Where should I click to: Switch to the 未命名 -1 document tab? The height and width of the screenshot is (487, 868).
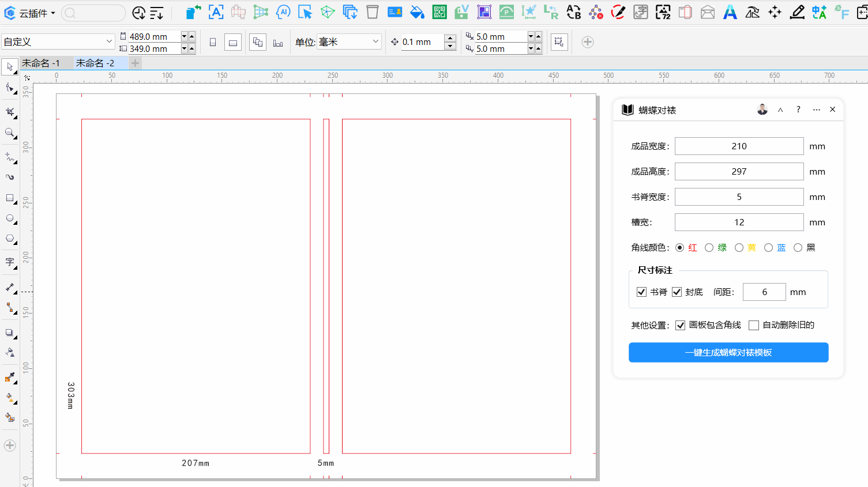click(x=41, y=63)
